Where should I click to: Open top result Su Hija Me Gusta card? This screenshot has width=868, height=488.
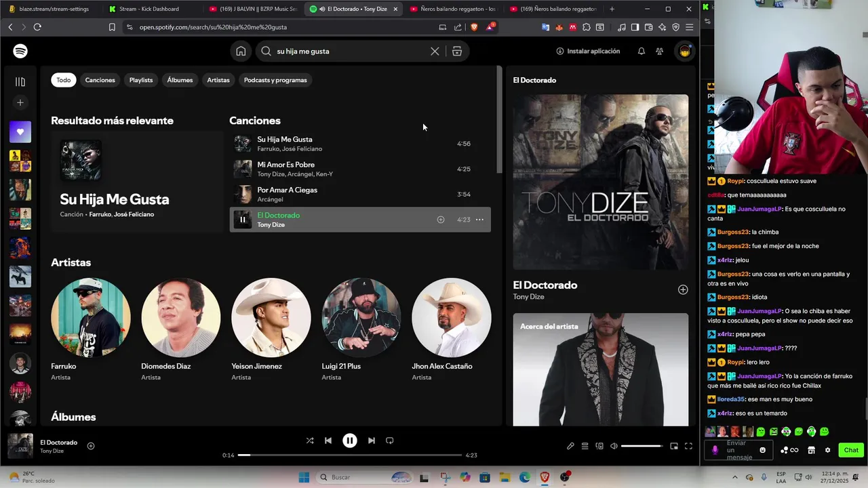[x=137, y=183]
